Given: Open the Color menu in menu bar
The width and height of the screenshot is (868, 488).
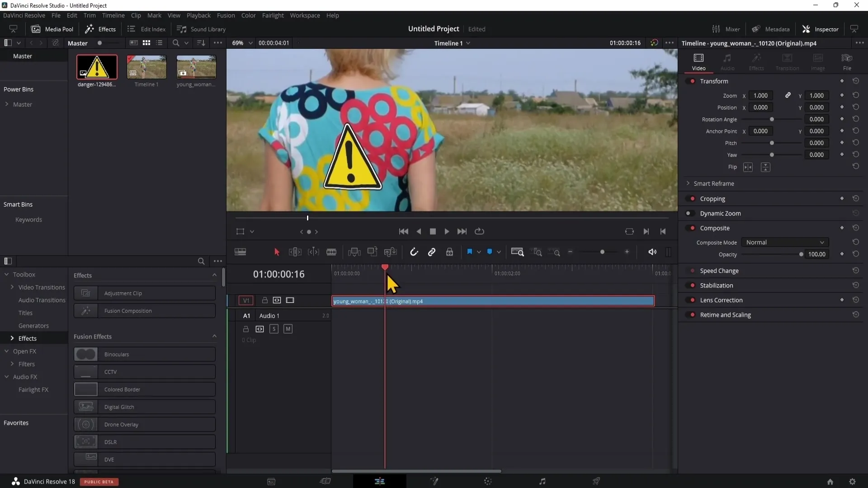Looking at the screenshot, I should (x=249, y=15).
